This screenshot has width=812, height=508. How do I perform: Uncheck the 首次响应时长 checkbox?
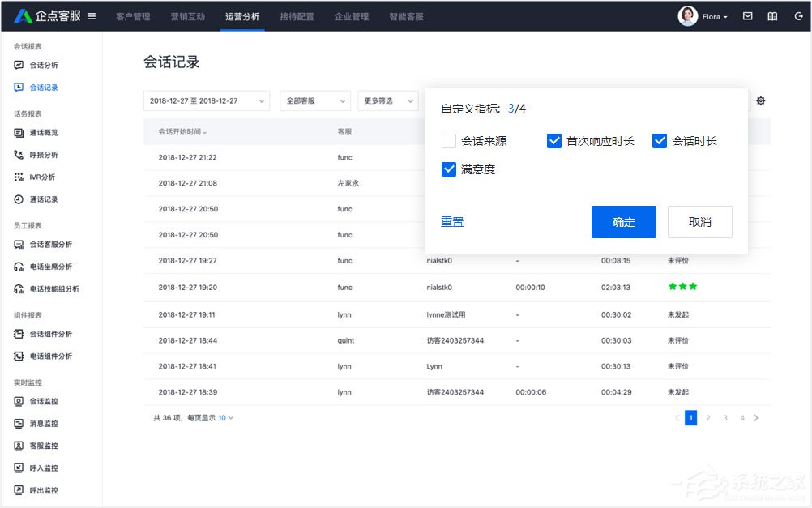click(554, 139)
